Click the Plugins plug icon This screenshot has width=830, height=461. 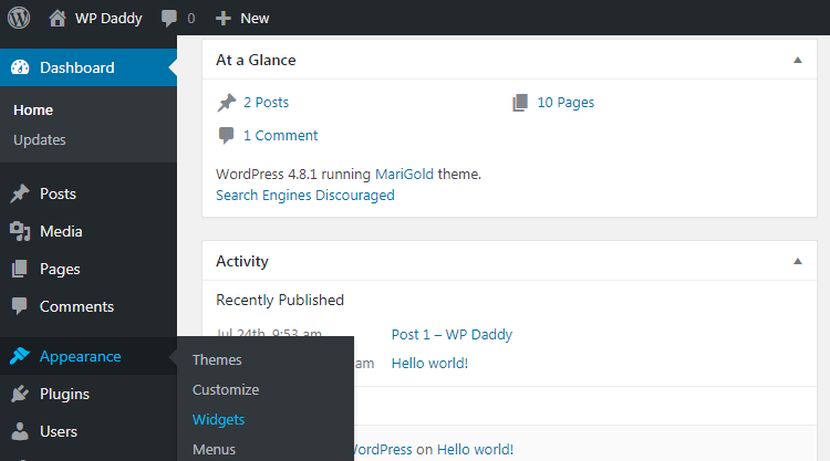click(x=20, y=394)
